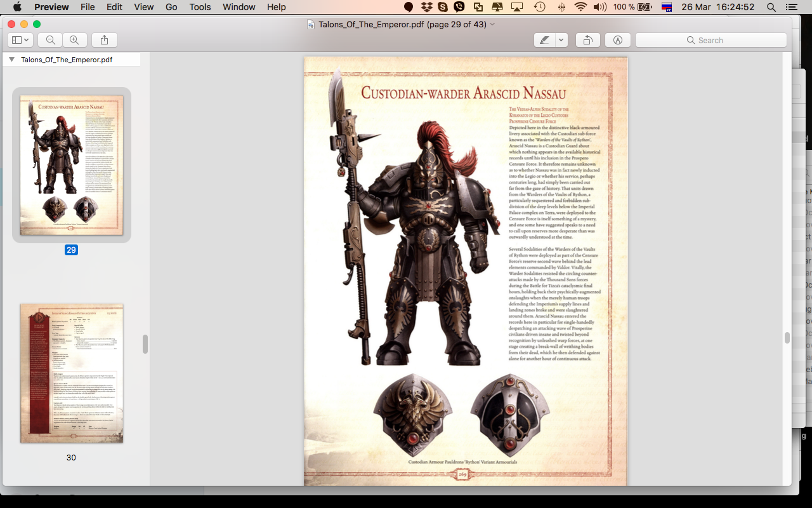Image resolution: width=812 pixels, height=508 pixels.
Task: Open the Share menu
Action: point(104,40)
